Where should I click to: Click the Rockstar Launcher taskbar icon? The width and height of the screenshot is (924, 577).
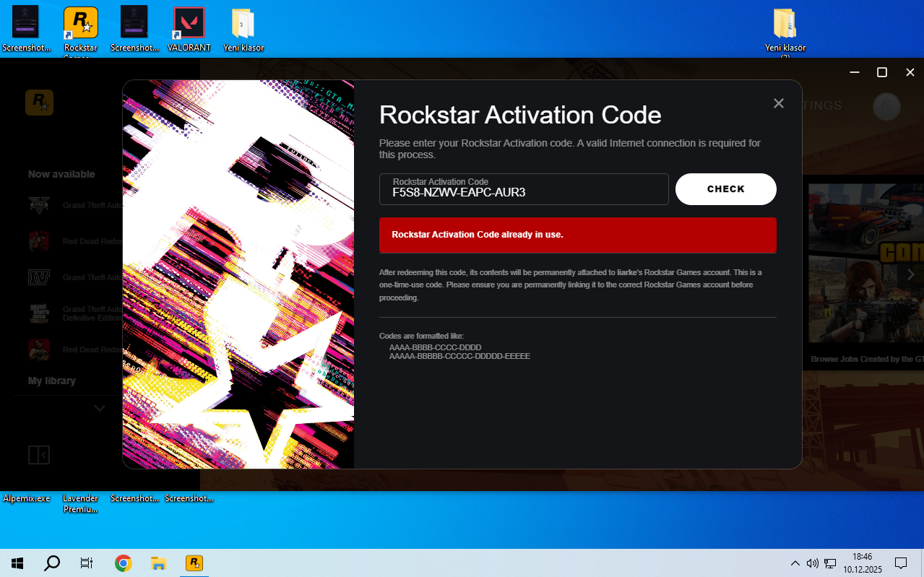[x=194, y=563]
